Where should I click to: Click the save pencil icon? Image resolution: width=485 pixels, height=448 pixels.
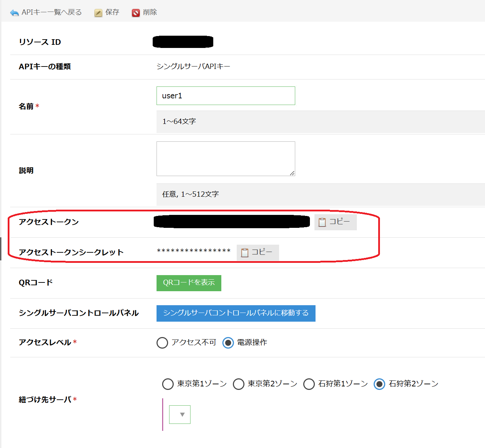point(98,13)
